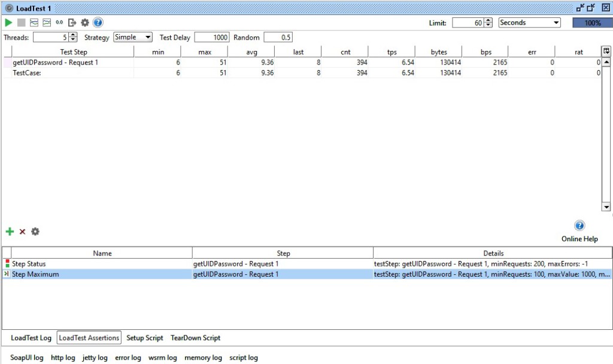Select the Step Status assertion row
Screen dimensions: 613x364
click(x=307, y=264)
